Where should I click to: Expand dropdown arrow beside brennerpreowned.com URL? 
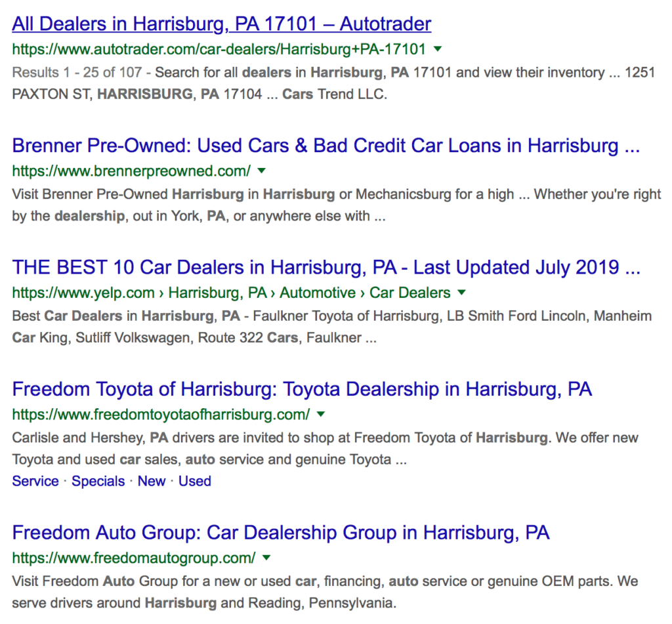(x=261, y=171)
